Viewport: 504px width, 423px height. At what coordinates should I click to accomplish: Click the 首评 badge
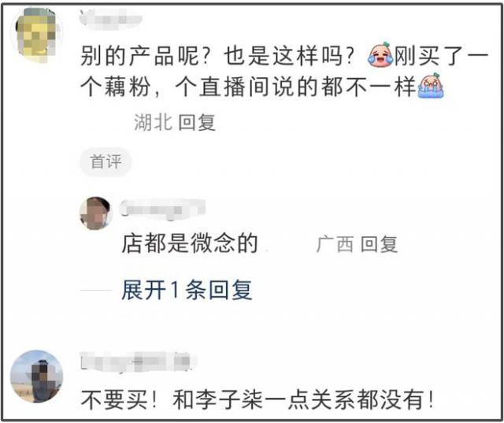pos(106,161)
